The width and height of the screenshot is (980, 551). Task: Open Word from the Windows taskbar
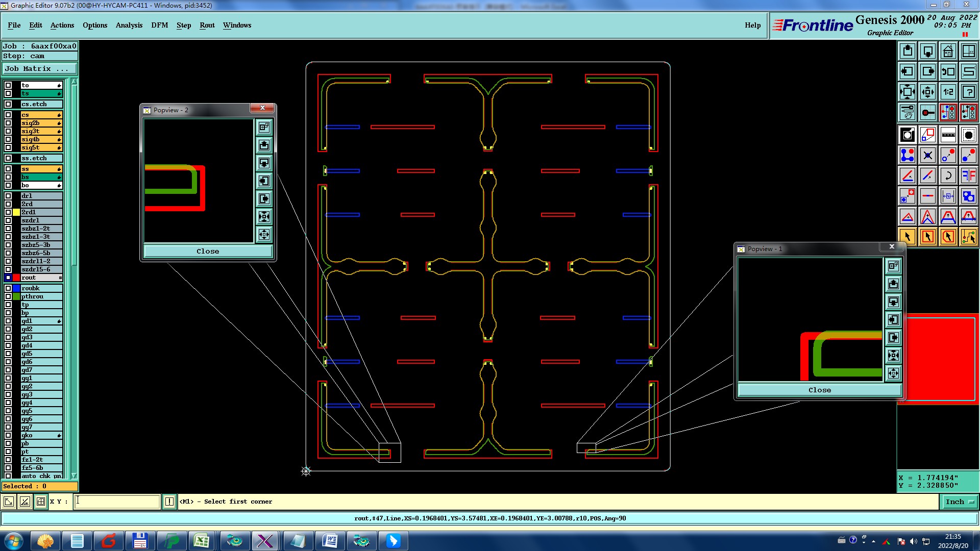coord(330,541)
